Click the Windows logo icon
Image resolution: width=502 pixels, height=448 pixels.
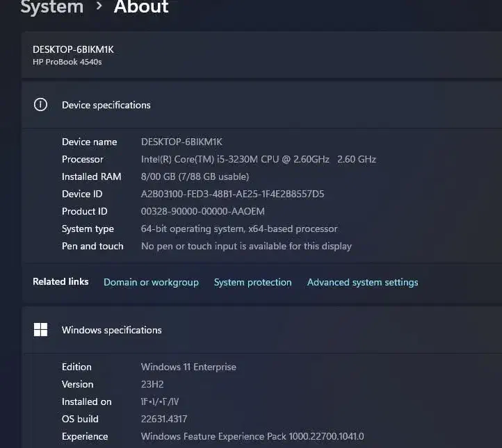tap(40, 330)
